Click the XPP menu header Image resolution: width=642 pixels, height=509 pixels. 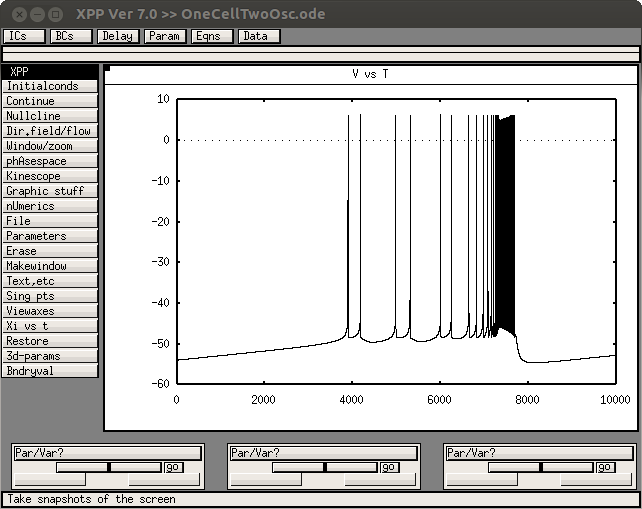pos(50,71)
